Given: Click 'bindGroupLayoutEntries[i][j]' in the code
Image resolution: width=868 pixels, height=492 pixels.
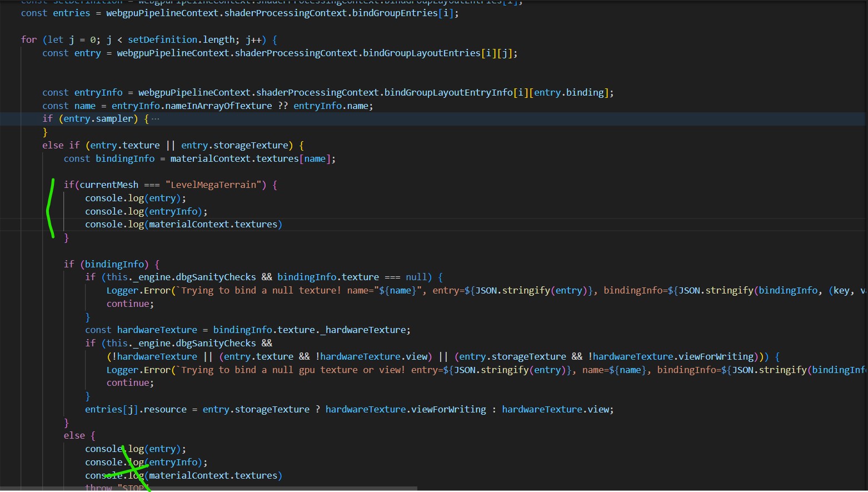Looking at the screenshot, I should pyautogui.click(x=438, y=53).
